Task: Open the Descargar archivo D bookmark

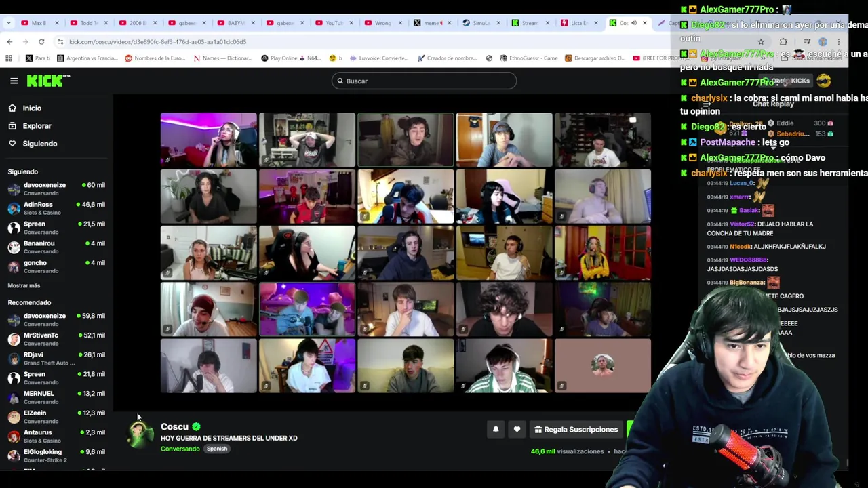Action: pos(595,58)
